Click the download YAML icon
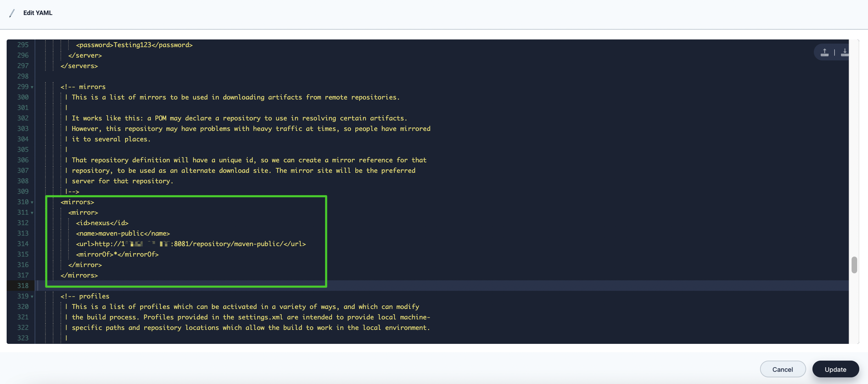Image resolution: width=868 pixels, height=384 pixels. (845, 52)
